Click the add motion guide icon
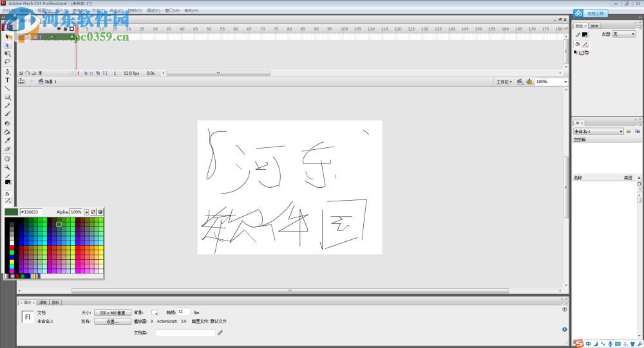644x348 pixels. [28, 73]
